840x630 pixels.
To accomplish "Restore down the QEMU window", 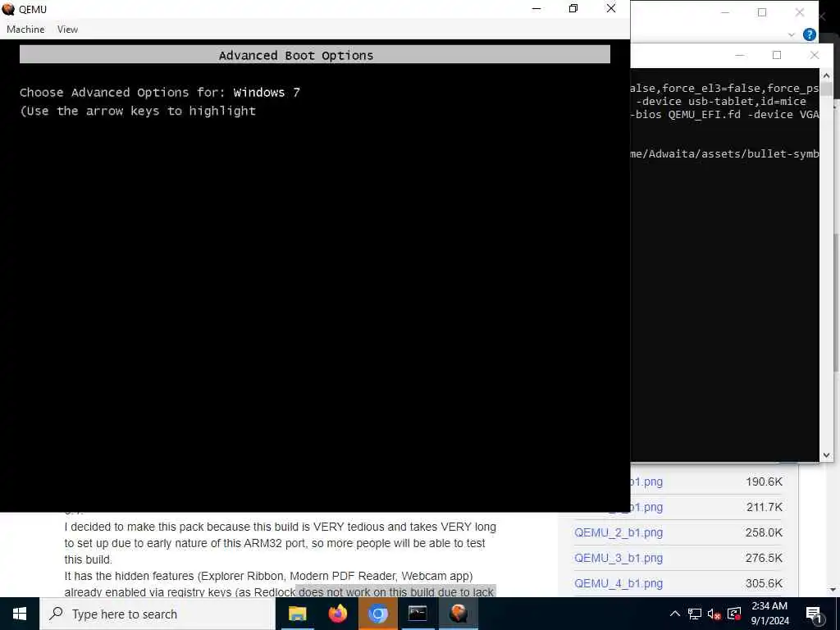I will coord(573,8).
